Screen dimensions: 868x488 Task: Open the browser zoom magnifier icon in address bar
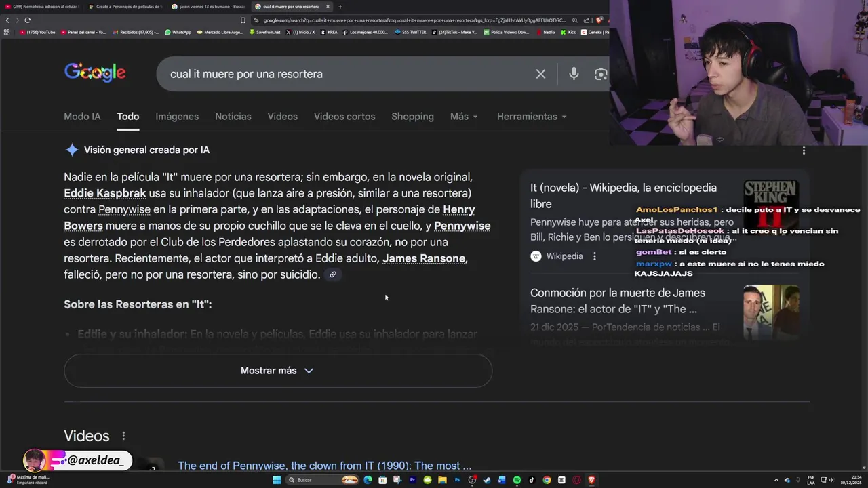pos(575,20)
